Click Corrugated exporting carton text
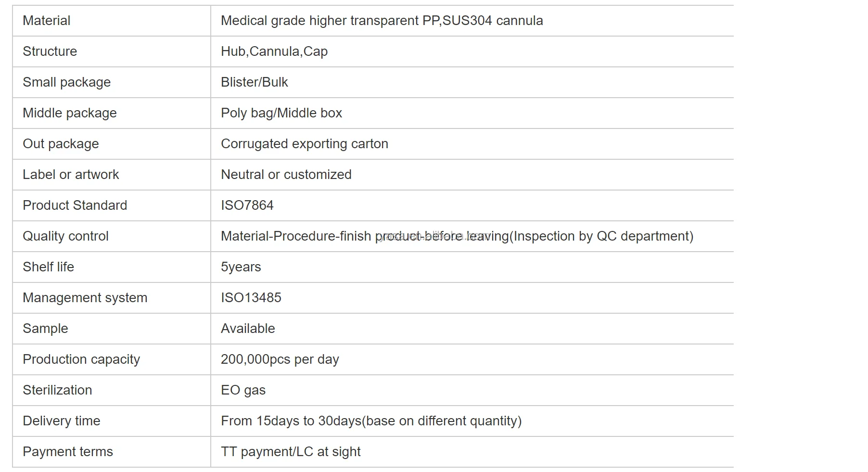 coord(304,144)
